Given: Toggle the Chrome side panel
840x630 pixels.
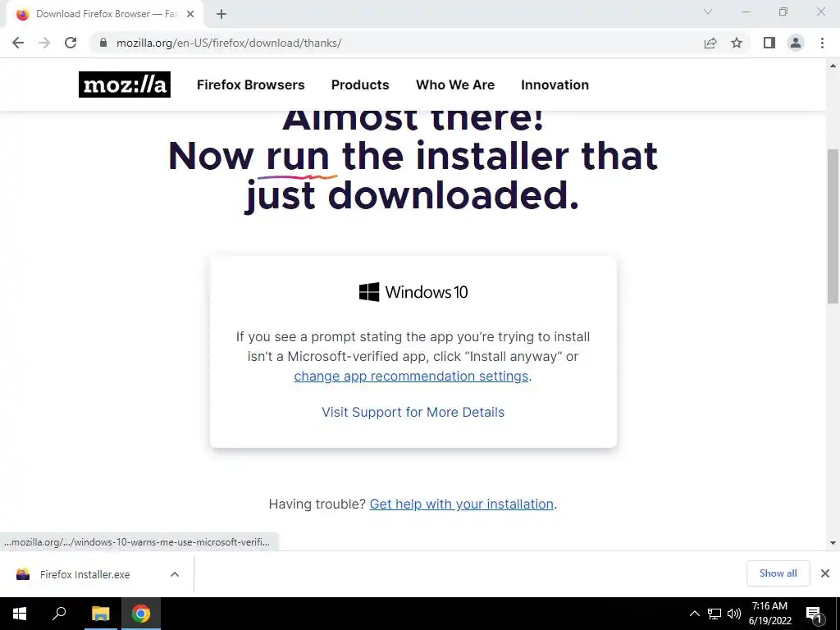Looking at the screenshot, I should tap(769, 43).
